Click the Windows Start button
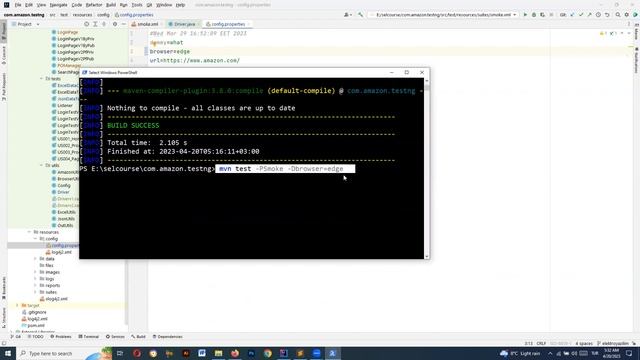Viewport: 640px width, 360px height. (x=7, y=353)
